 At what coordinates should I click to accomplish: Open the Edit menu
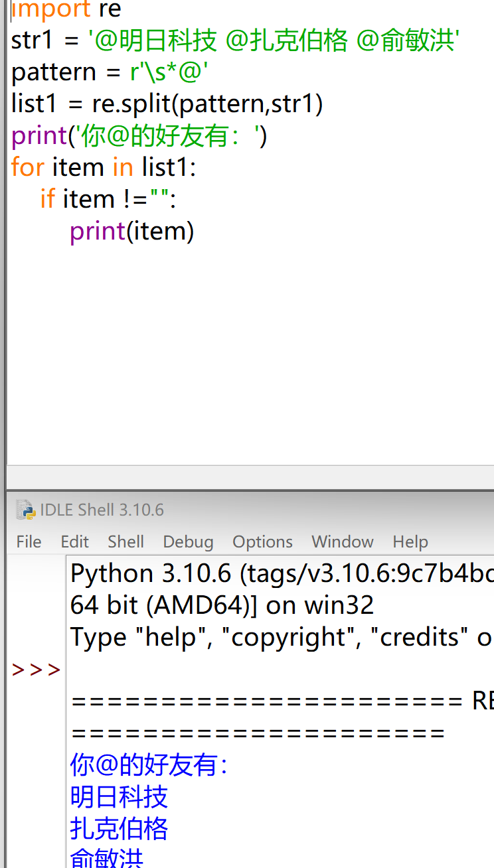point(74,542)
